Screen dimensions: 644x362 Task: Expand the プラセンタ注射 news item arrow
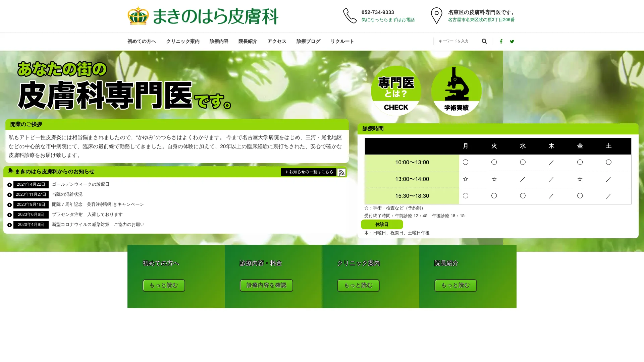(x=9, y=215)
